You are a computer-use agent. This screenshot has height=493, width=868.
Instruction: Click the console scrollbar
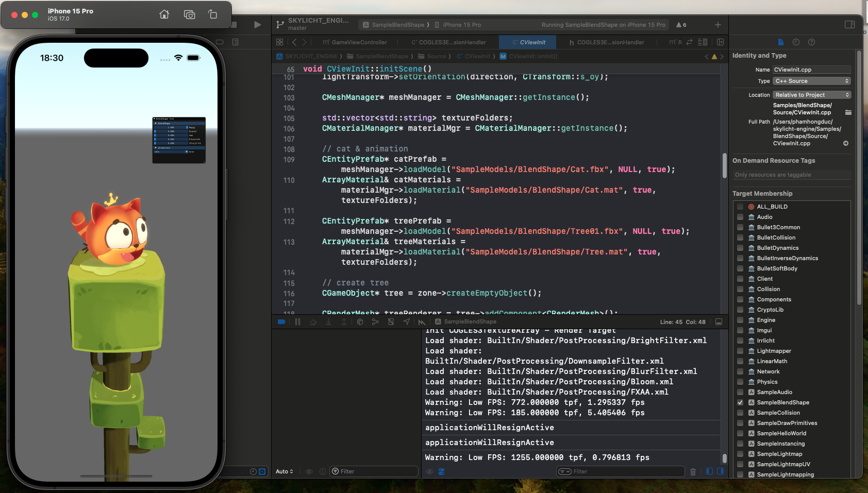[x=724, y=458]
